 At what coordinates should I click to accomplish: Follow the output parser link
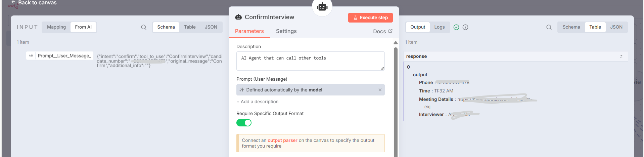(x=282, y=141)
